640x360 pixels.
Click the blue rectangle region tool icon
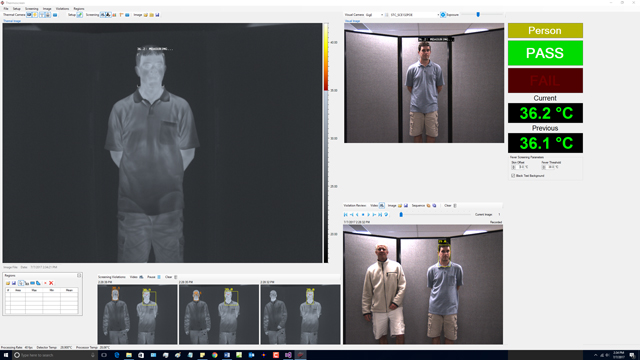point(32,283)
